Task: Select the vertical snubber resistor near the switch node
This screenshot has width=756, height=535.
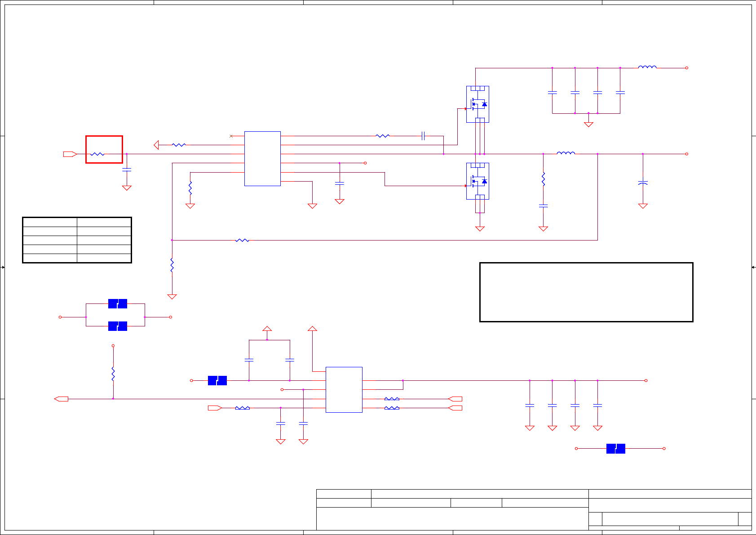Action: coord(543,179)
